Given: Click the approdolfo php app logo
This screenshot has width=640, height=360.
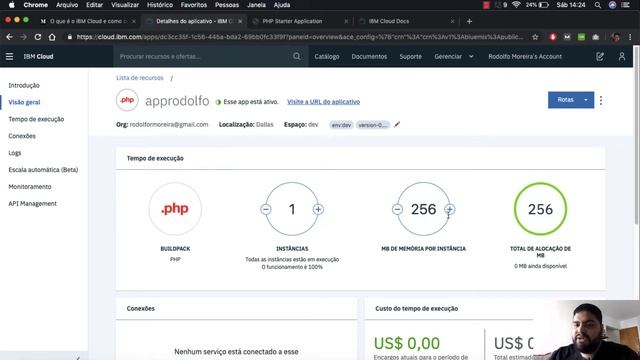Looking at the screenshot, I should point(127,100).
